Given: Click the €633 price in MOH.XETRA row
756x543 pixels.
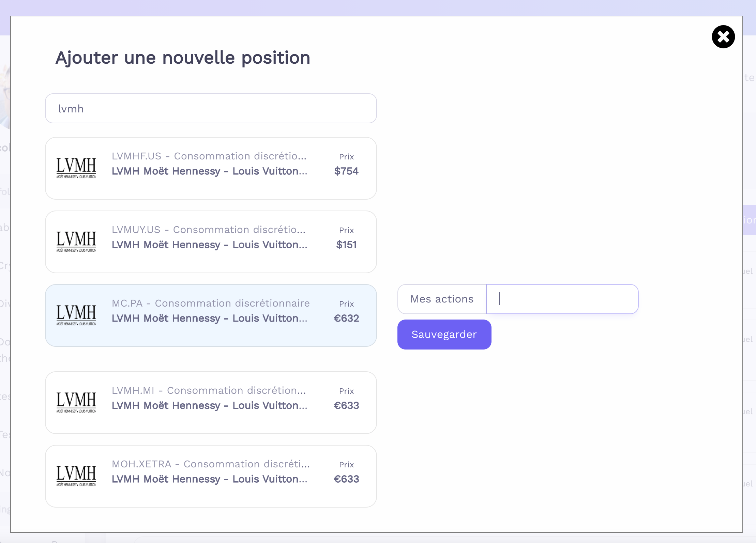Looking at the screenshot, I should pos(346,479).
